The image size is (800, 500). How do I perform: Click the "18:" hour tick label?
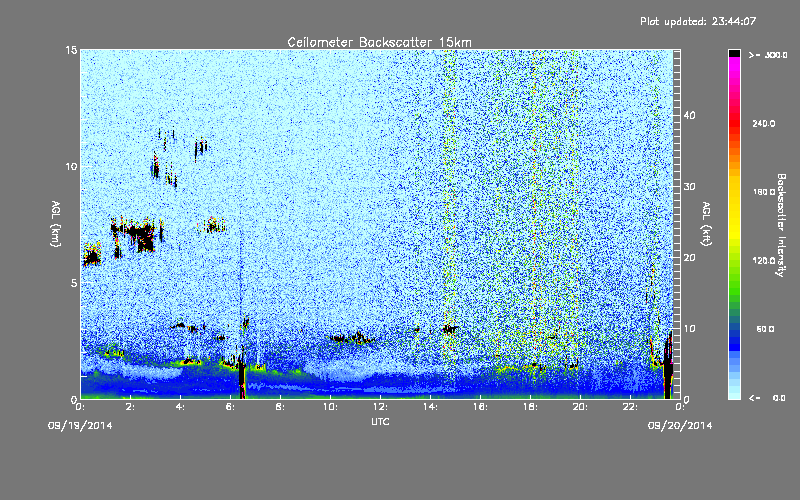point(530,407)
